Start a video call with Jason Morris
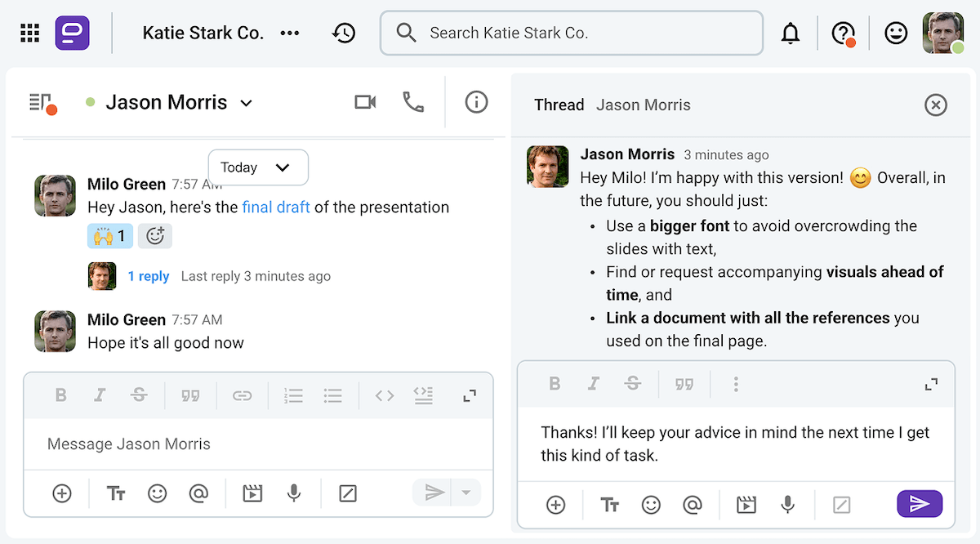 click(365, 102)
